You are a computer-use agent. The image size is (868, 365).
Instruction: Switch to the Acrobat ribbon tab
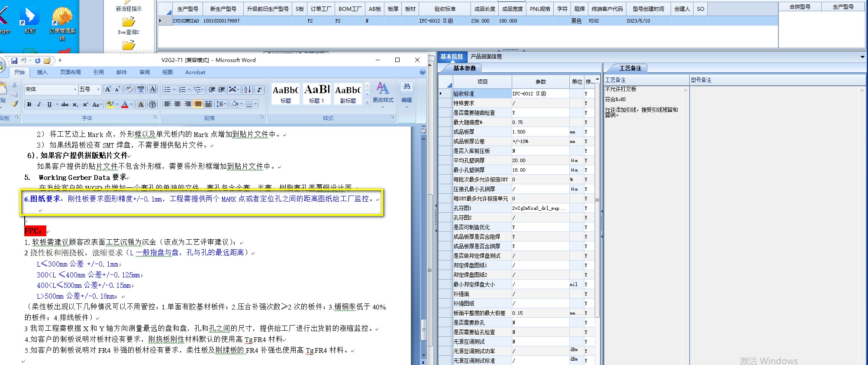point(195,72)
